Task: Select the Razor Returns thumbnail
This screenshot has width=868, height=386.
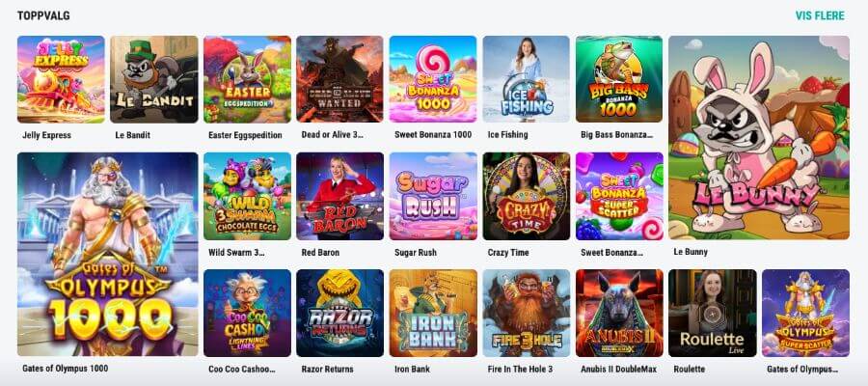Action: tap(339, 313)
